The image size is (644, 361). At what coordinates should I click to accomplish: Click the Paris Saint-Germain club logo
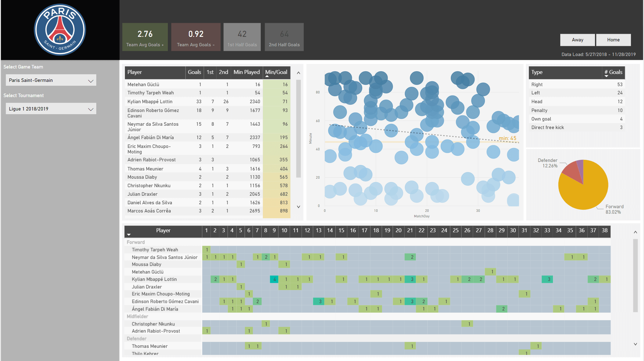coord(60,30)
